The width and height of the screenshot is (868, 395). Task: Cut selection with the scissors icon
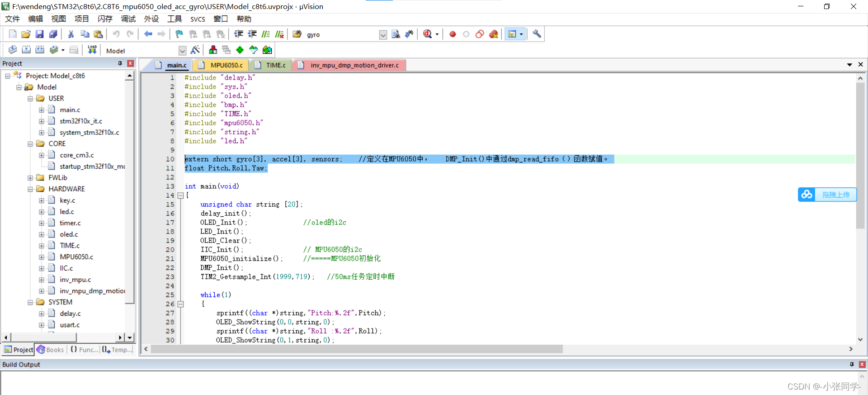point(71,34)
